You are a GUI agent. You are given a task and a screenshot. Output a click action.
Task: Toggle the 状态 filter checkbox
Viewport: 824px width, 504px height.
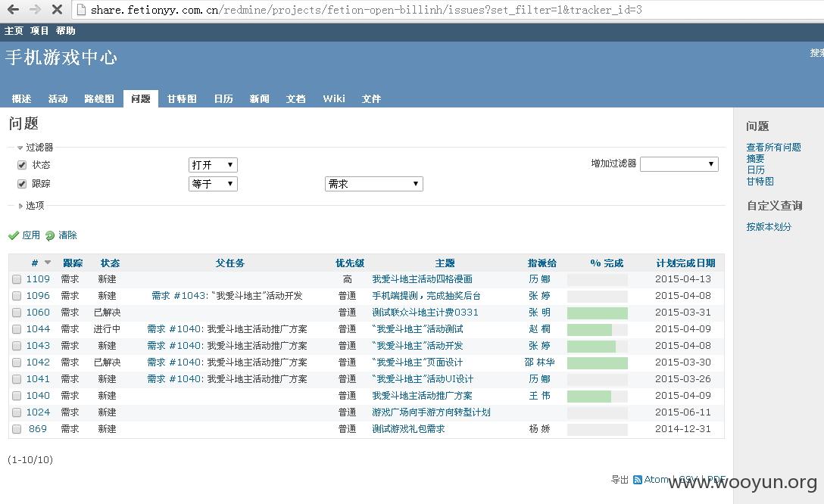coord(21,165)
